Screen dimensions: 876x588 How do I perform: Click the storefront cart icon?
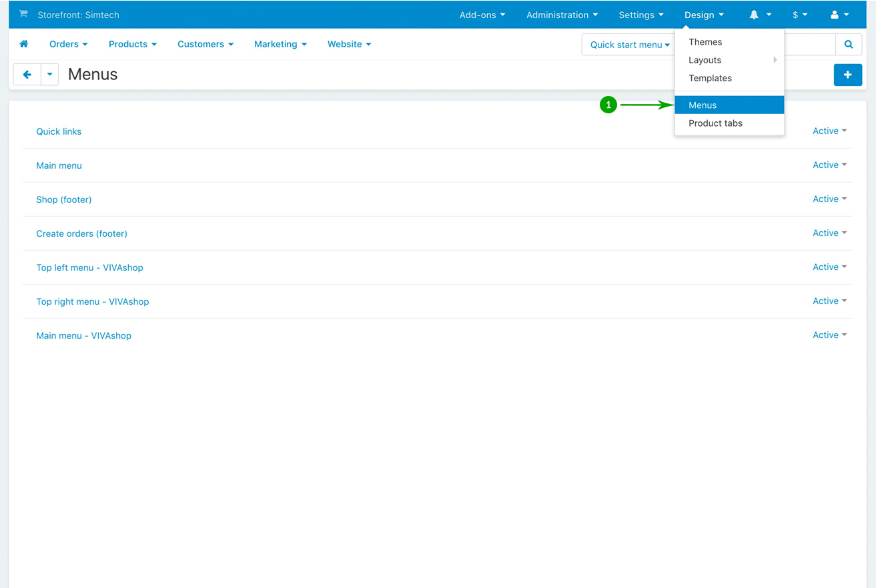tap(23, 14)
